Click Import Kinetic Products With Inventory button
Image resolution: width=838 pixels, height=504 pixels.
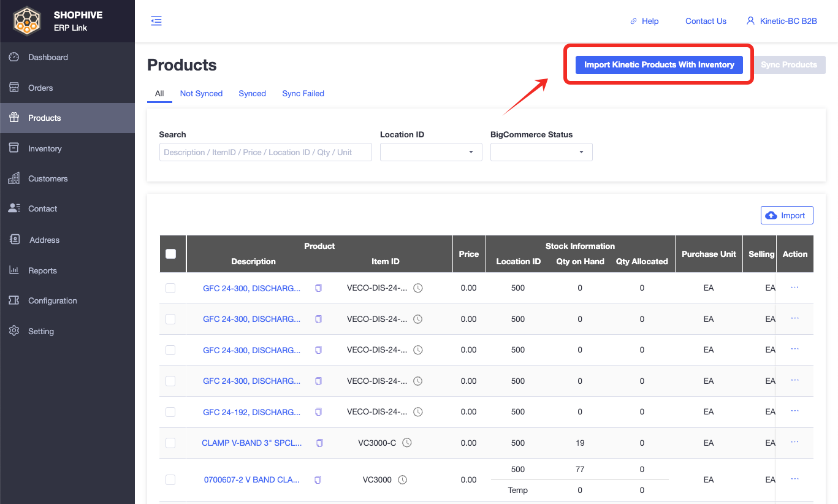click(x=659, y=64)
